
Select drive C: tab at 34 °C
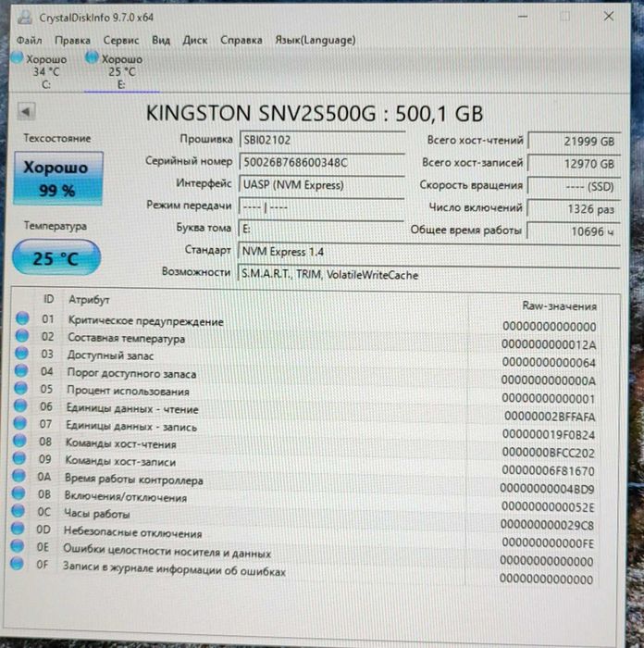tap(42, 71)
